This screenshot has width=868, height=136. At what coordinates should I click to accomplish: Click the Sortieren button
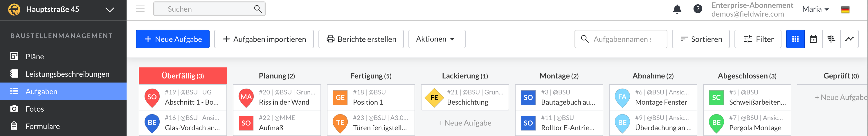tap(701, 39)
